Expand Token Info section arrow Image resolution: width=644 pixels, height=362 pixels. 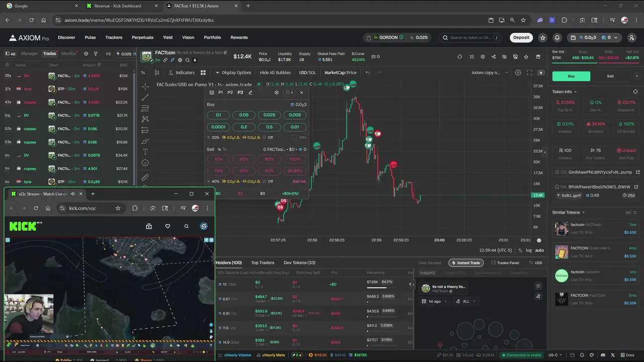[576, 92]
